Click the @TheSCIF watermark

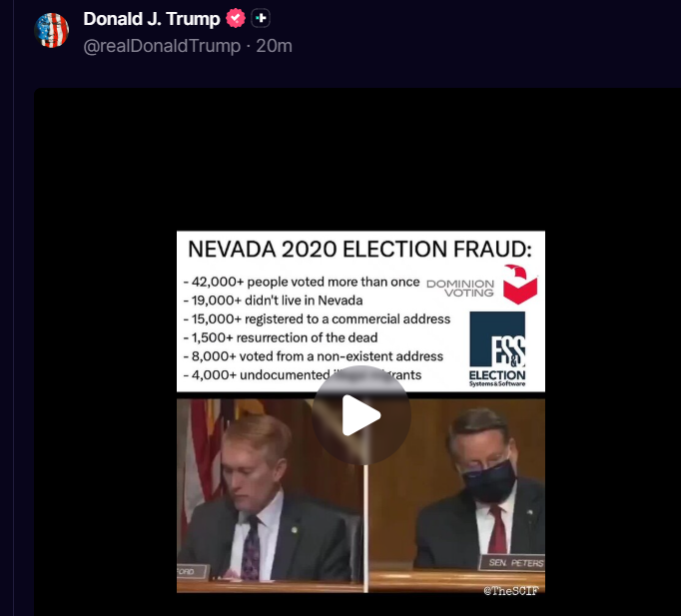pos(511,590)
